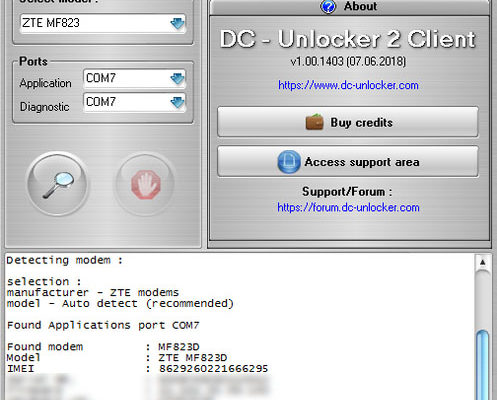This screenshot has height=400, width=497.
Task: Expand the ZTE MF823 model dropdown arrow
Action: click(177, 23)
